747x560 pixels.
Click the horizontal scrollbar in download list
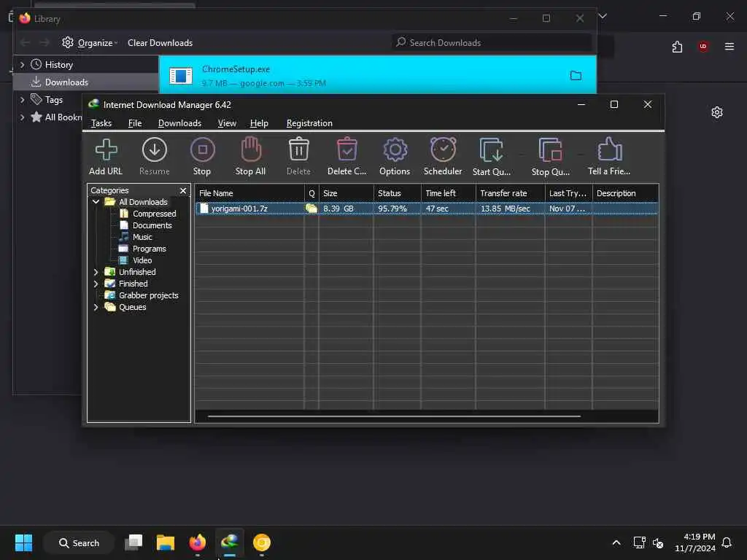[x=394, y=416]
